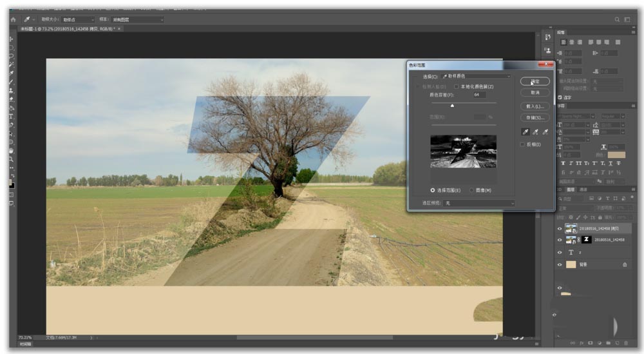644x354 pixels.
Task: Hide the Z text layer
Action: (x=560, y=253)
